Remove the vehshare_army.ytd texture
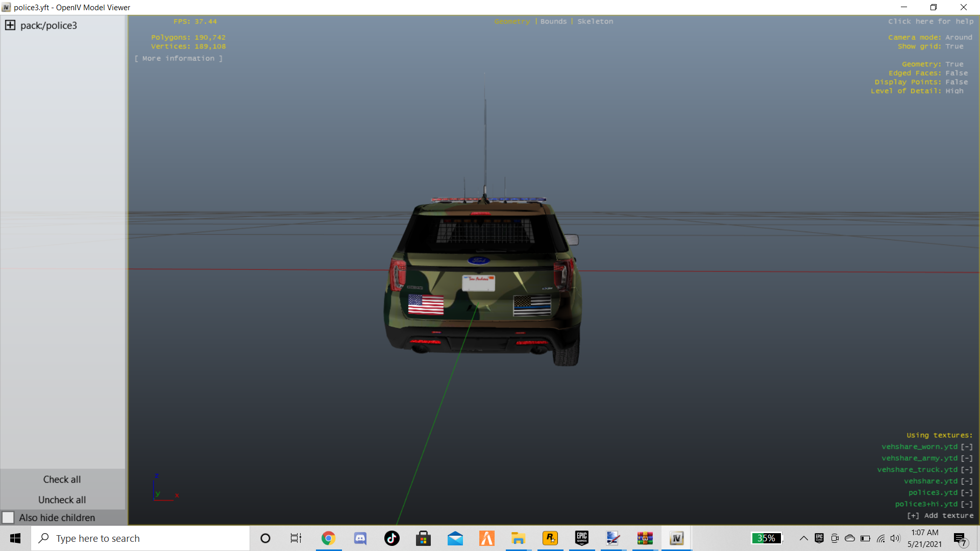Screen dimensions: 980x551 (967, 458)
